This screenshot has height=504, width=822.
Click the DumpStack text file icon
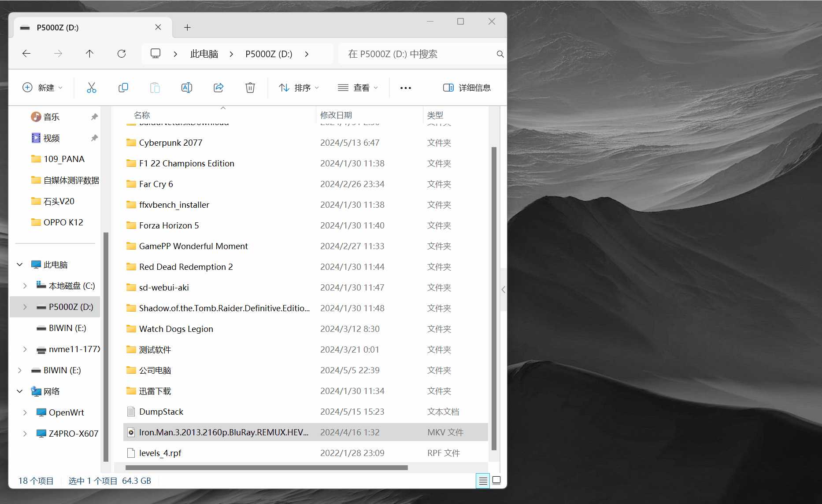click(131, 412)
